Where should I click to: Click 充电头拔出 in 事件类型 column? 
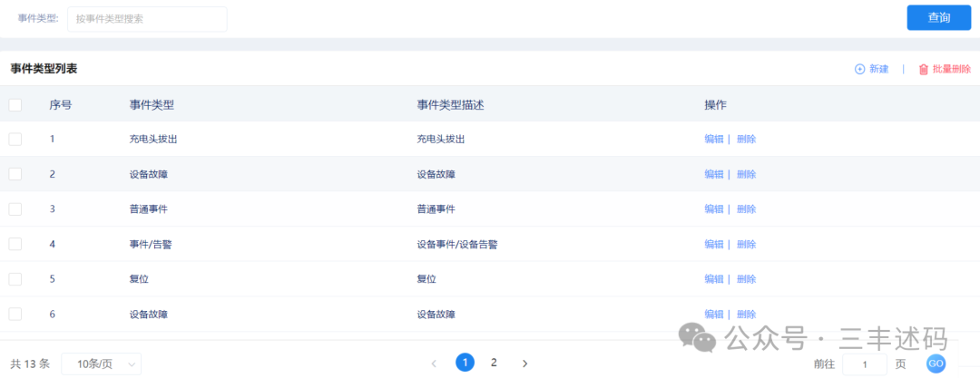point(153,140)
